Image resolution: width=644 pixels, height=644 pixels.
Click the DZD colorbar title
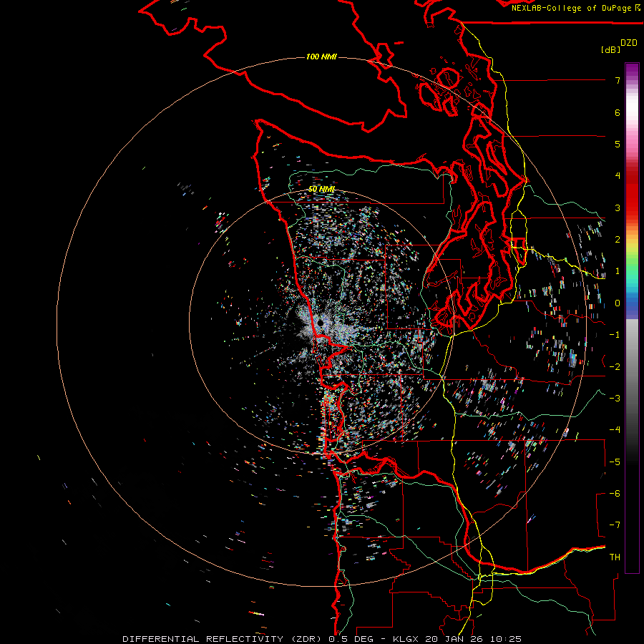tap(629, 43)
